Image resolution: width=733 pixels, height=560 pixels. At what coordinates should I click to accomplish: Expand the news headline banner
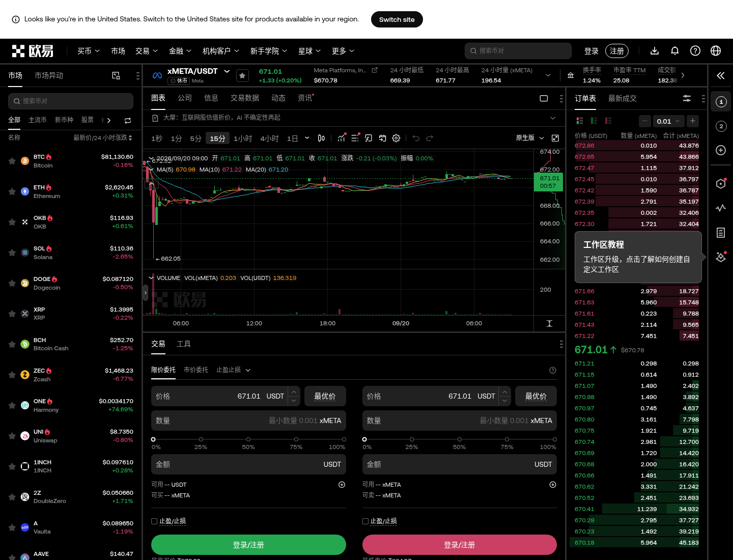click(x=553, y=118)
